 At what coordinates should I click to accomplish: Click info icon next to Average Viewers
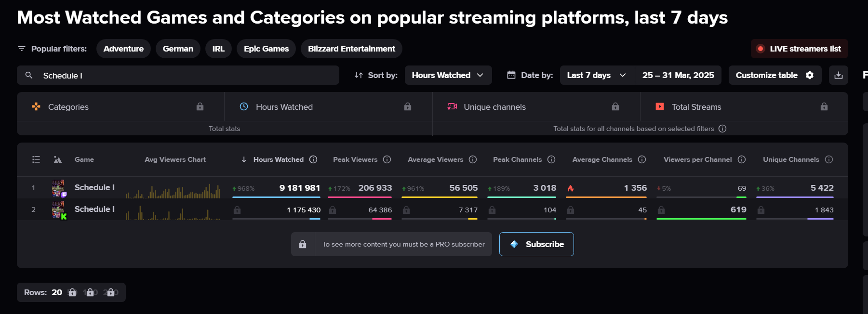[473, 159]
